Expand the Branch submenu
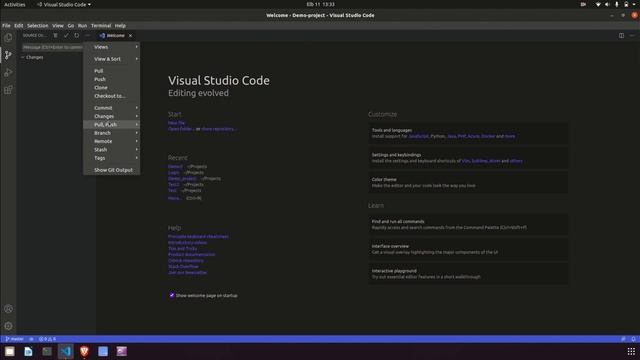640x360 pixels. pyautogui.click(x=111, y=133)
